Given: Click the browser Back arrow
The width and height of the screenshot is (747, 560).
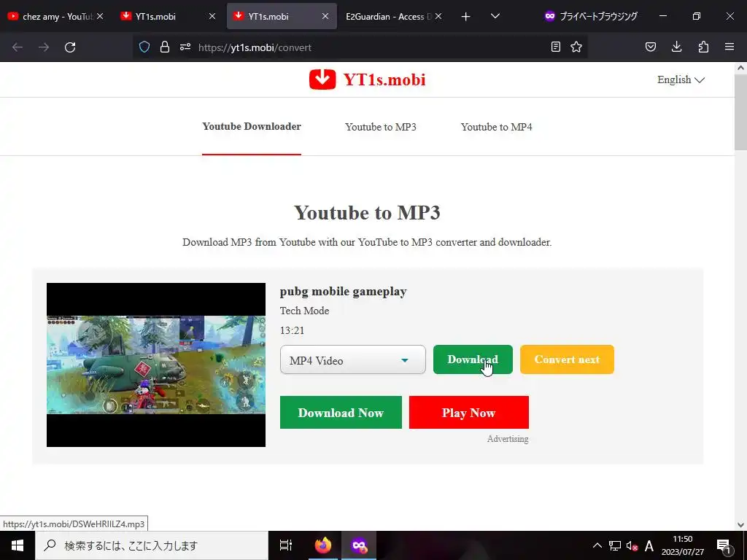Looking at the screenshot, I should coord(18,47).
